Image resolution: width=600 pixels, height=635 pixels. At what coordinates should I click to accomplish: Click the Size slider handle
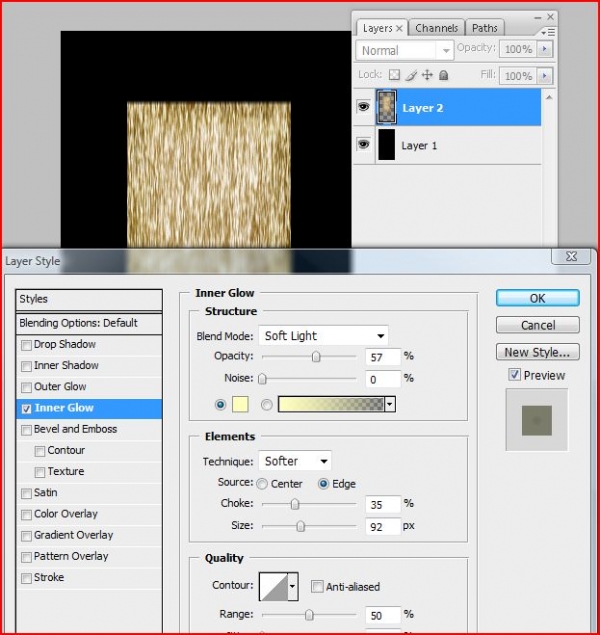pyautogui.click(x=300, y=526)
